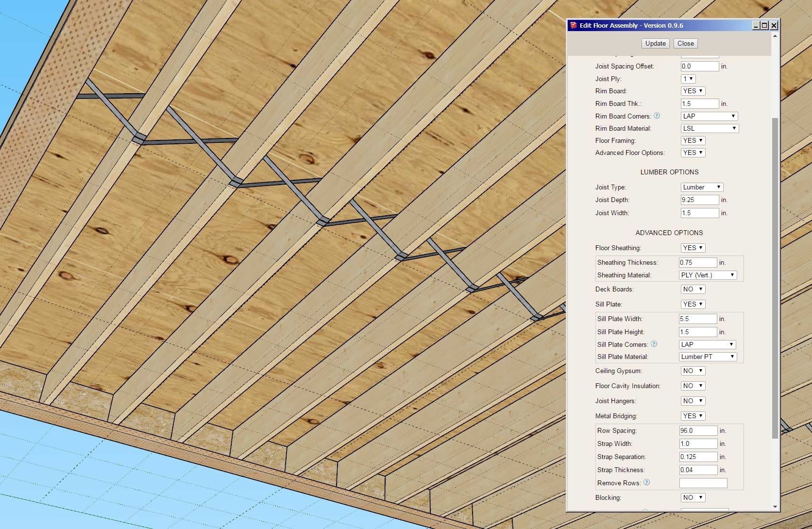Image resolution: width=812 pixels, height=529 pixels.
Task: Click the Rim Board Material label
Action: click(623, 128)
